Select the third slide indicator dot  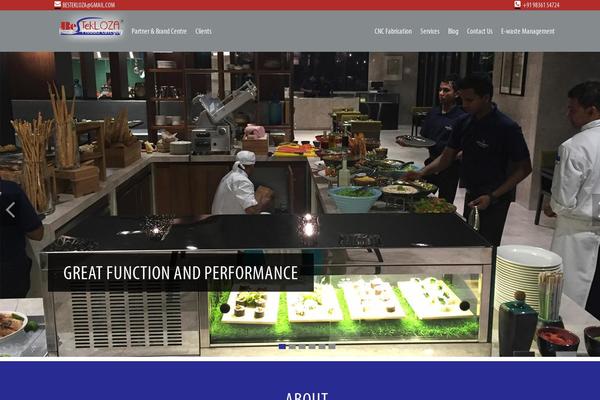(302, 346)
